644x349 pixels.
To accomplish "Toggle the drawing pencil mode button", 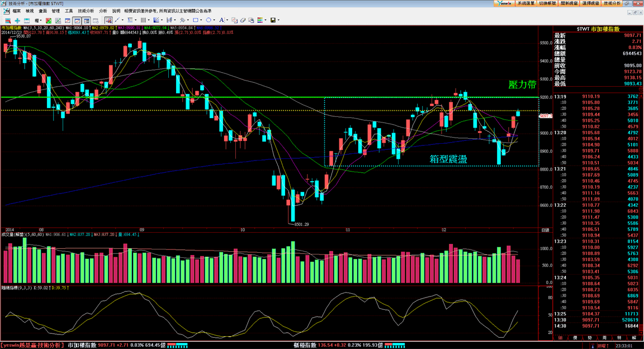I will 108,20.
